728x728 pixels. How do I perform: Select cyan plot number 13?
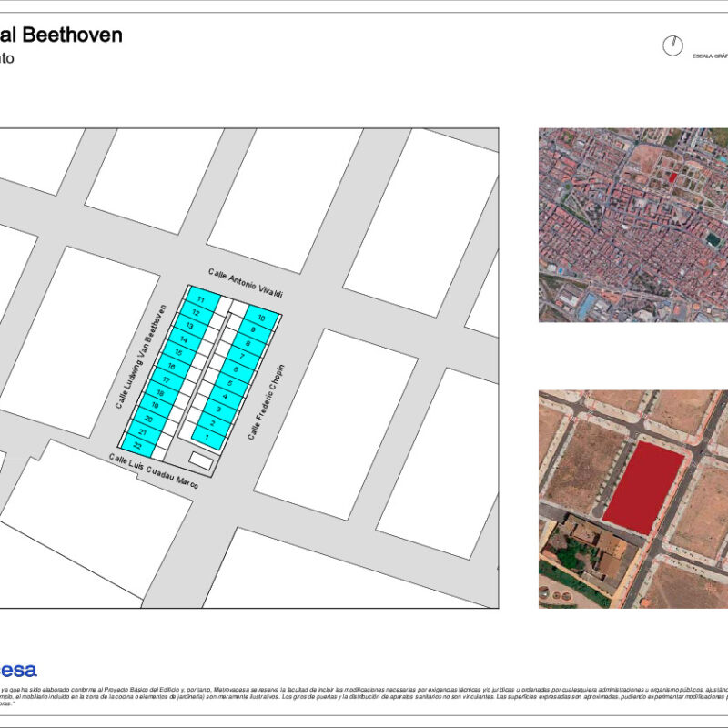(x=189, y=326)
